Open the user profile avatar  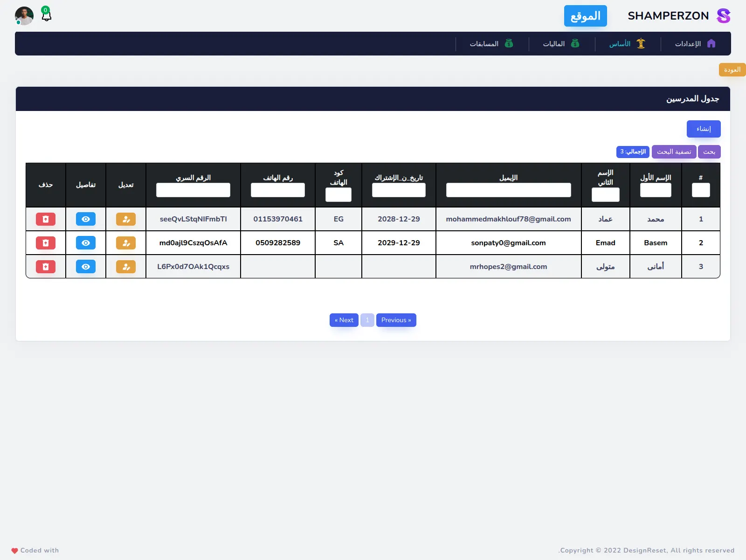coord(24,16)
